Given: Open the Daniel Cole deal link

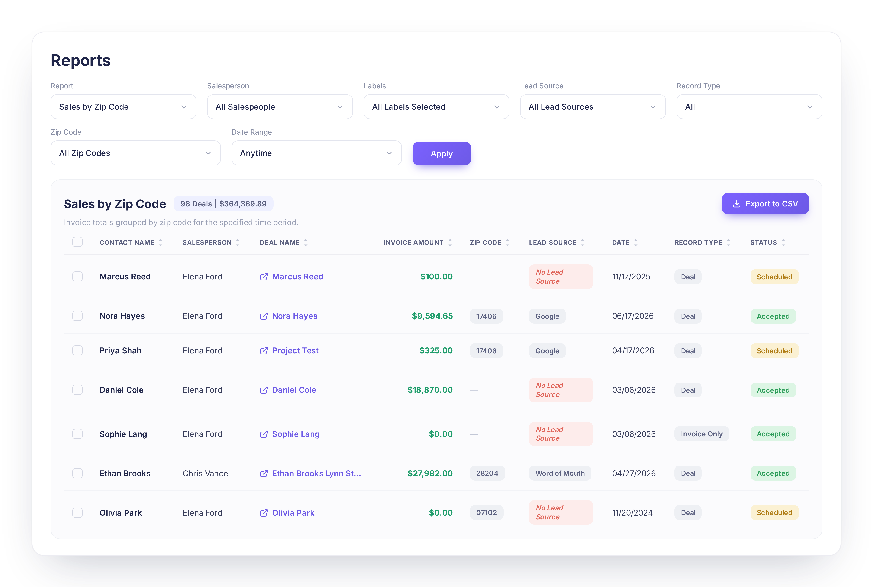Looking at the screenshot, I should tap(294, 390).
